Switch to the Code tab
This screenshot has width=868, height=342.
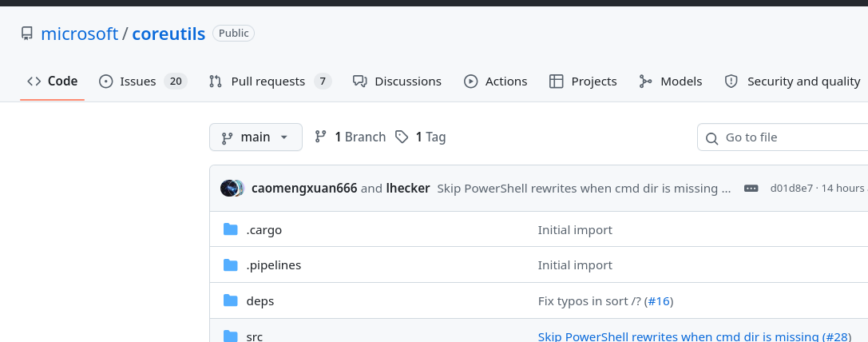click(x=52, y=82)
